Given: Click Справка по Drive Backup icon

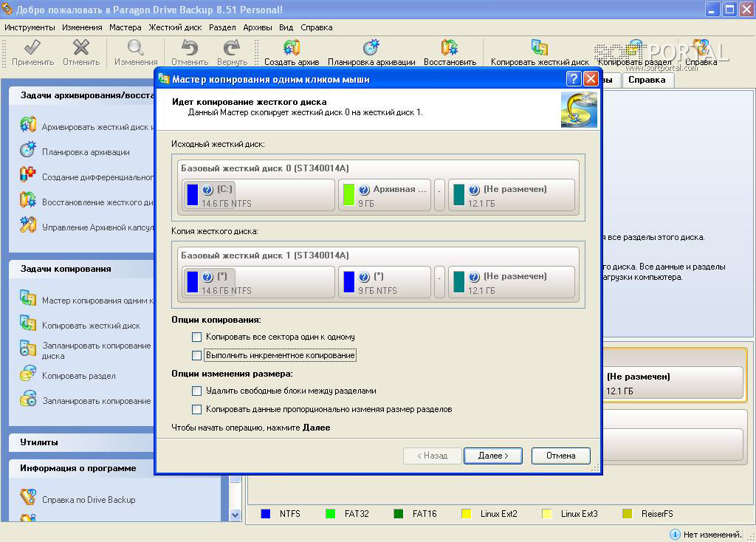Looking at the screenshot, I should [28, 497].
